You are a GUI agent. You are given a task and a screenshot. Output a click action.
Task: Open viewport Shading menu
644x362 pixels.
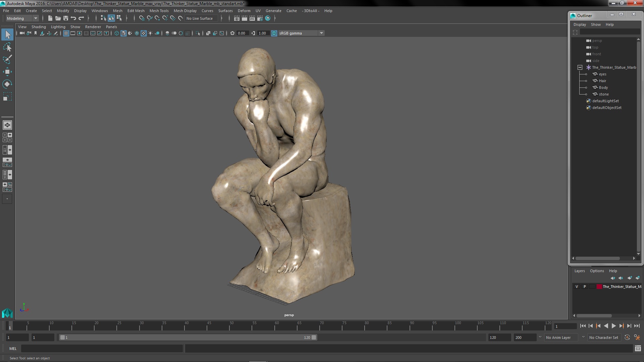(39, 27)
